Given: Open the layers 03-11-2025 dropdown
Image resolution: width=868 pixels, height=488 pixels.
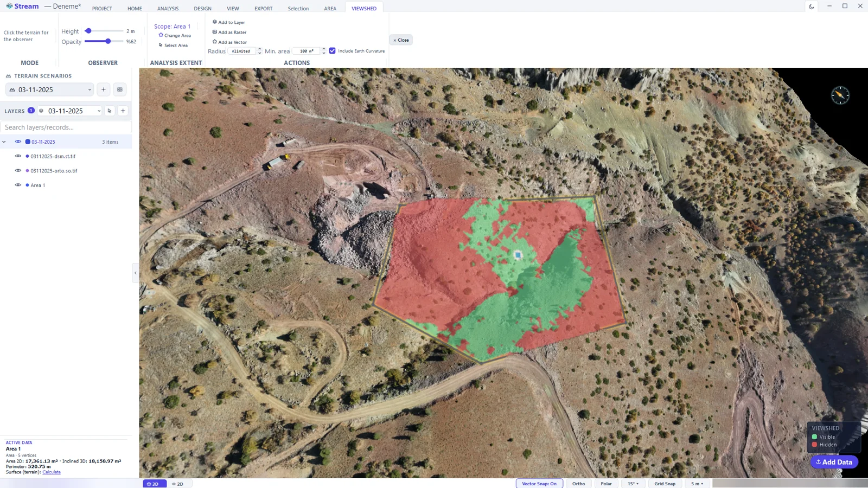Looking at the screenshot, I should [x=70, y=111].
